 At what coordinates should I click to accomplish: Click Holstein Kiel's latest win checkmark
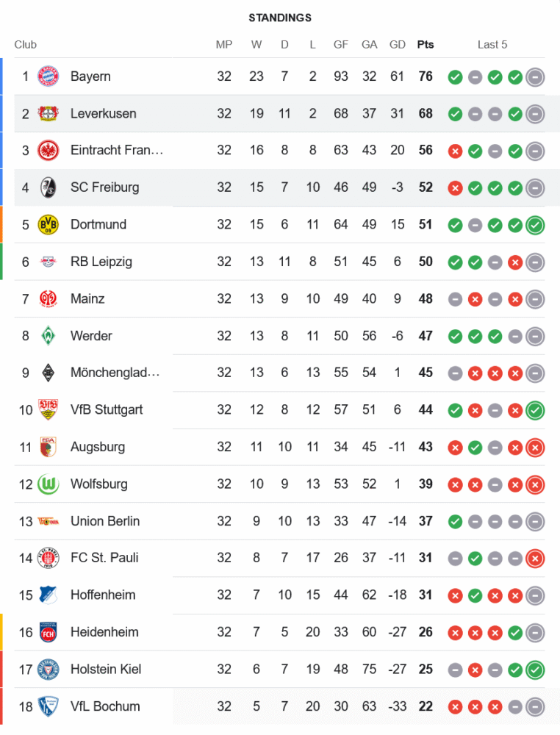click(535, 670)
